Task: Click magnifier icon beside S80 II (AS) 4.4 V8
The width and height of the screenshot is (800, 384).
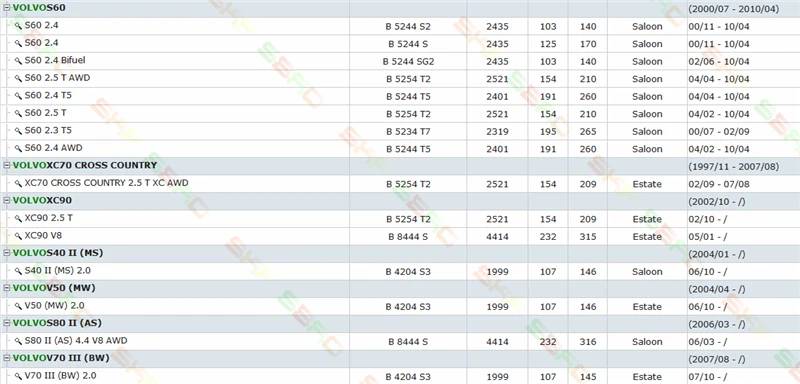Action: click(18, 341)
